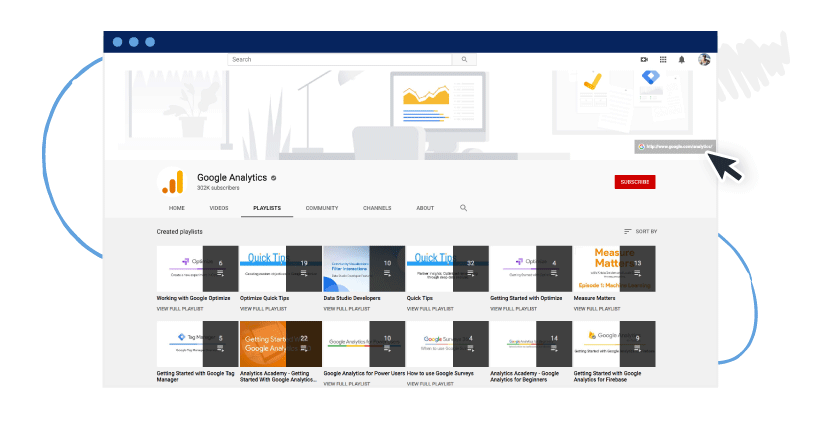View full playlist under Optimize Quick Tips
Viewport: 820px width, 422px height.
click(263, 309)
